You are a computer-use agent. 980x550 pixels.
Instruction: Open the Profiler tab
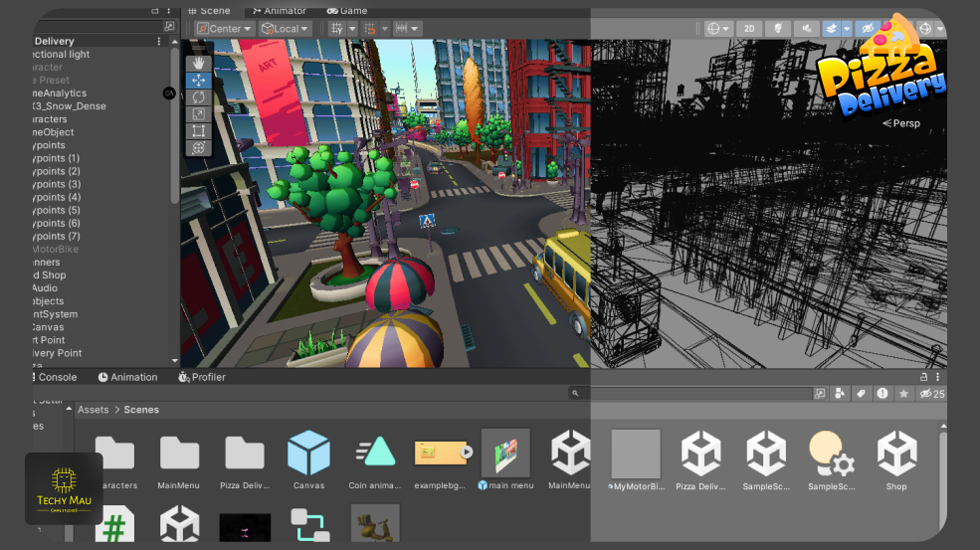tap(202, 377)
